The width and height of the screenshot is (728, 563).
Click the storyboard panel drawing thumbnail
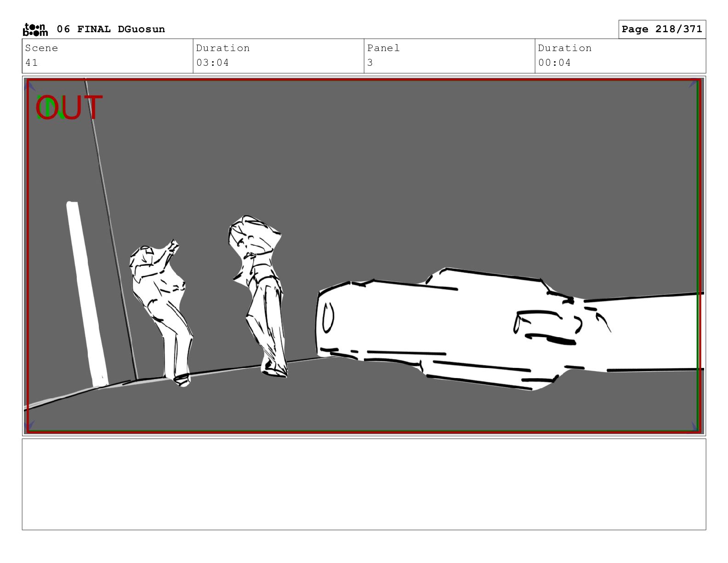[x=364, y=256]
